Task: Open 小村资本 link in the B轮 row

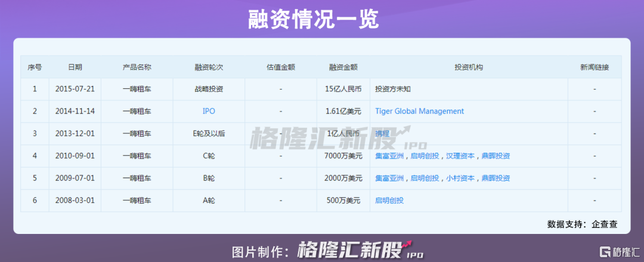Action: [460, 178]
